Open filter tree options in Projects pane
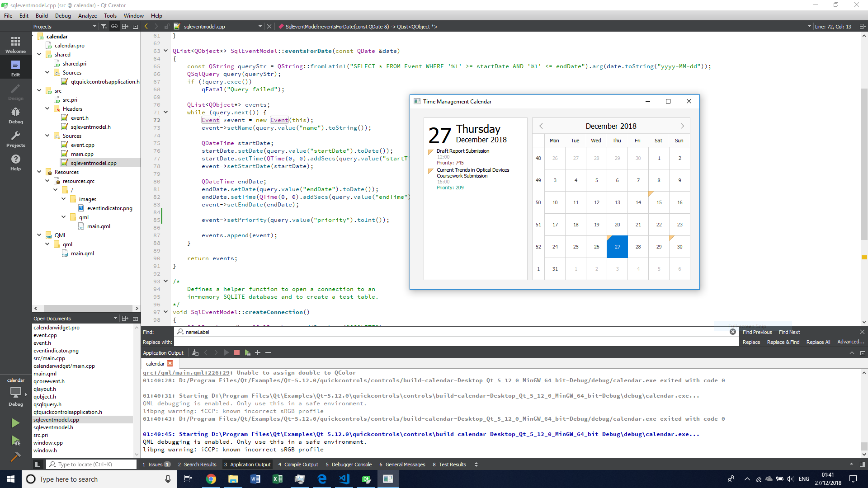 pyautogui.click(x=104, y=27)
